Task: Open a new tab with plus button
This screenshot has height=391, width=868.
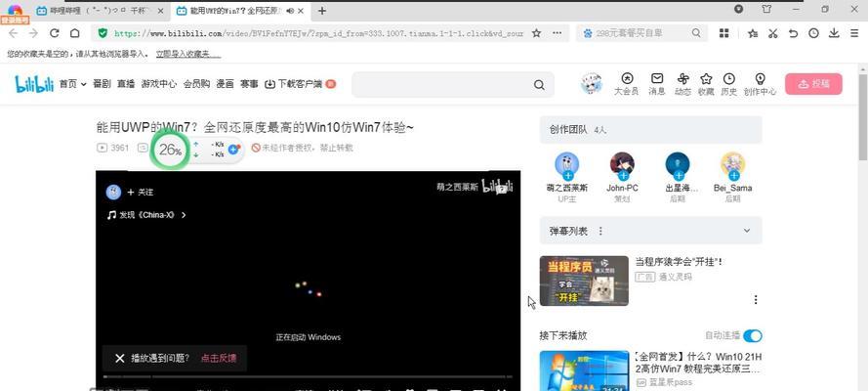Action: [x=322, y=11]
